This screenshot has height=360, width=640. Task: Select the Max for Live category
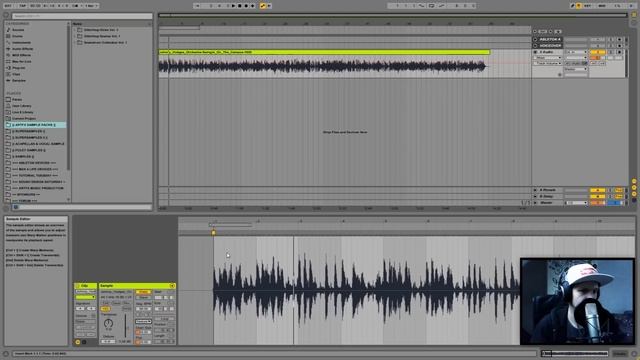(22, 62)
